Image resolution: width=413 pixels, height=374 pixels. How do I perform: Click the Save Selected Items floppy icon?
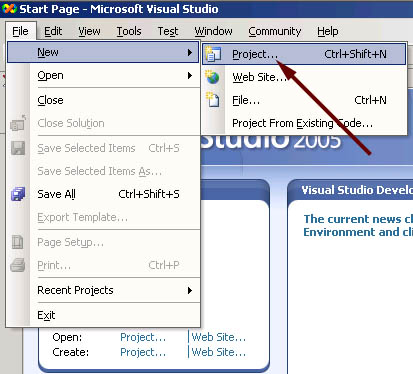pos(18,148)
